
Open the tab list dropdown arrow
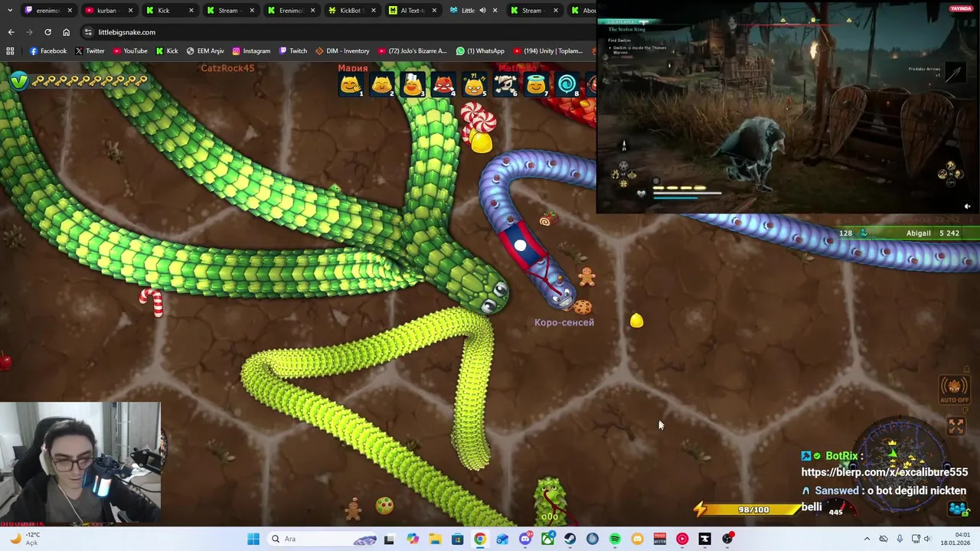(x=9, y=10)
